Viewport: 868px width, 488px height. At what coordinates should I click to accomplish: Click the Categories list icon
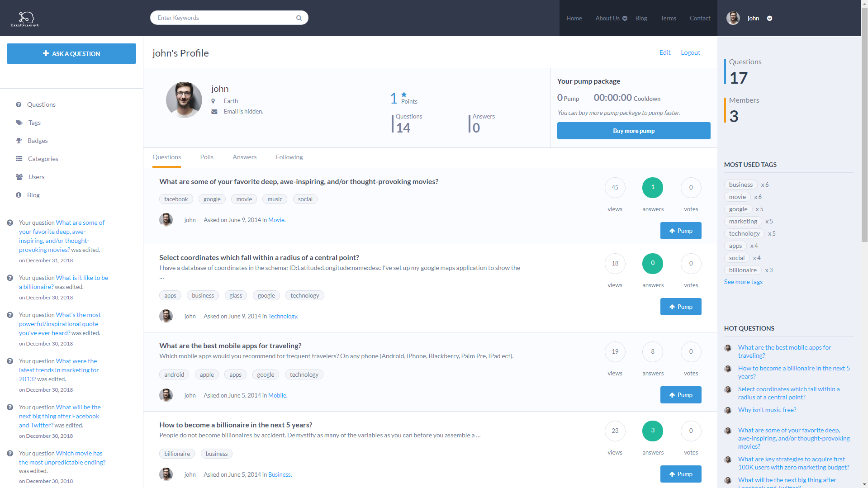pyautogui.click(x=19, y=159)
